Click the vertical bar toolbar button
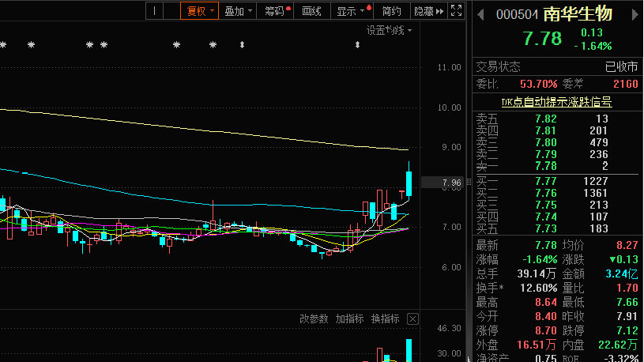 point(154,11)
